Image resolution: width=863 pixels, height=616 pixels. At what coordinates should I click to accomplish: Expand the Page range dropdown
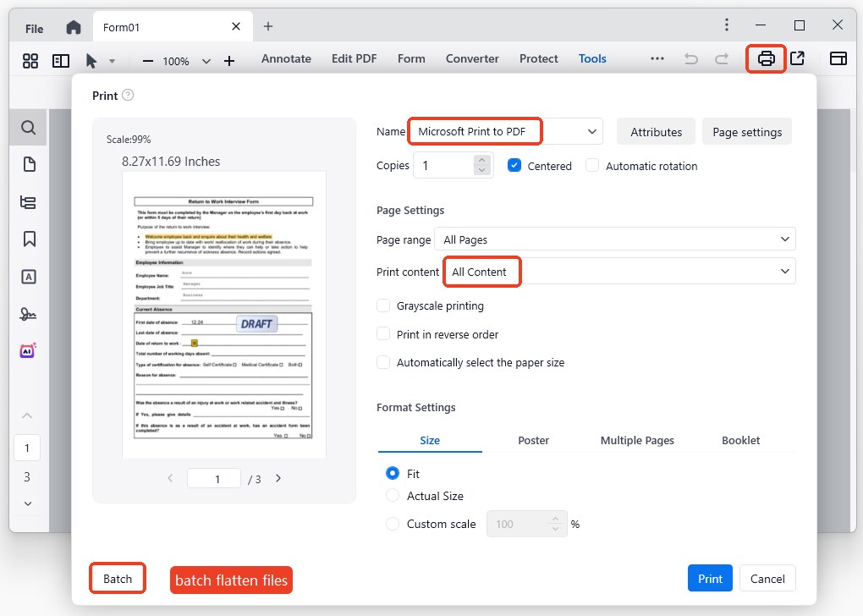click(x=615, y=239)
